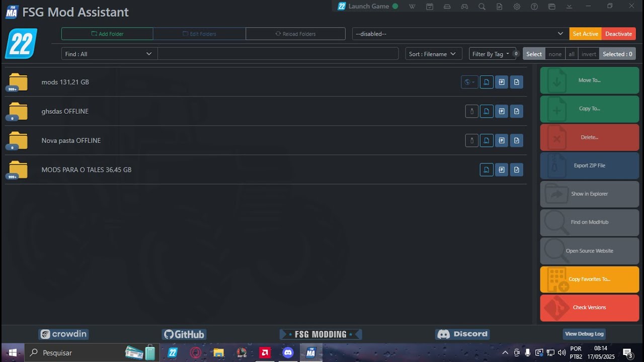
Task: Click the Nova pasta folder icon
Action: point(18,140)
